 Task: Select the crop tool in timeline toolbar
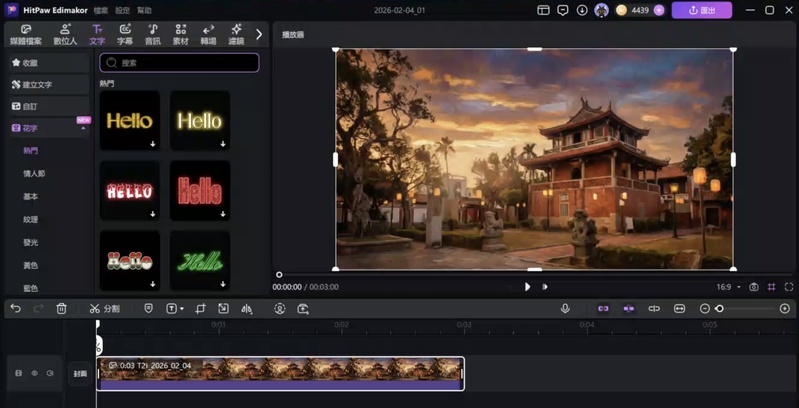tap(200, 309)
